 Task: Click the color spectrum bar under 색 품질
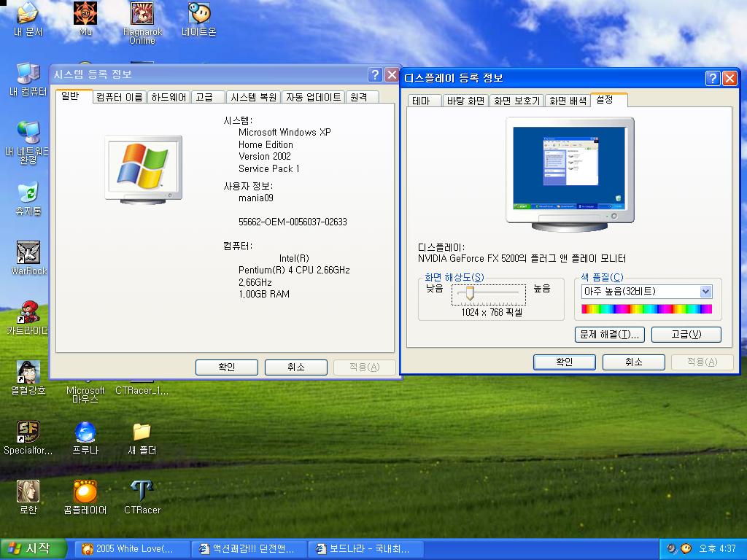click(646, 308)
